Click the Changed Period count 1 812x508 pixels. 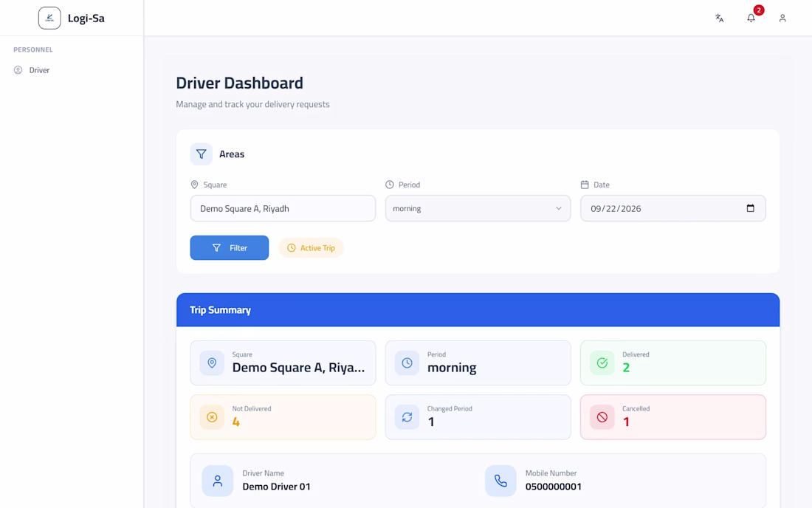pyautogui.click(x=431, y=422)
